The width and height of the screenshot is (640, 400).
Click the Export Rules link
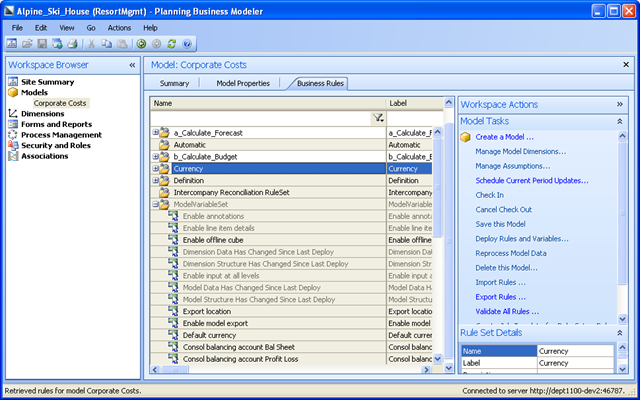point(500,297)
